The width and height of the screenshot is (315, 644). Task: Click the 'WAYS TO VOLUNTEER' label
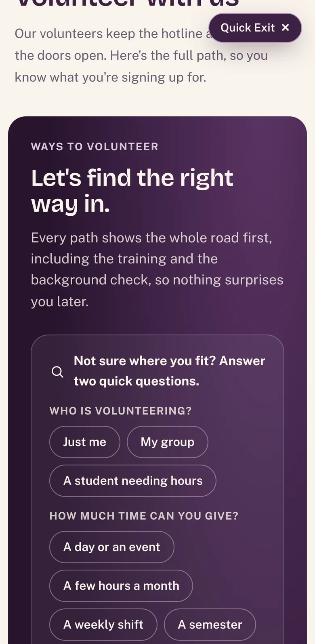coord(94,147)
